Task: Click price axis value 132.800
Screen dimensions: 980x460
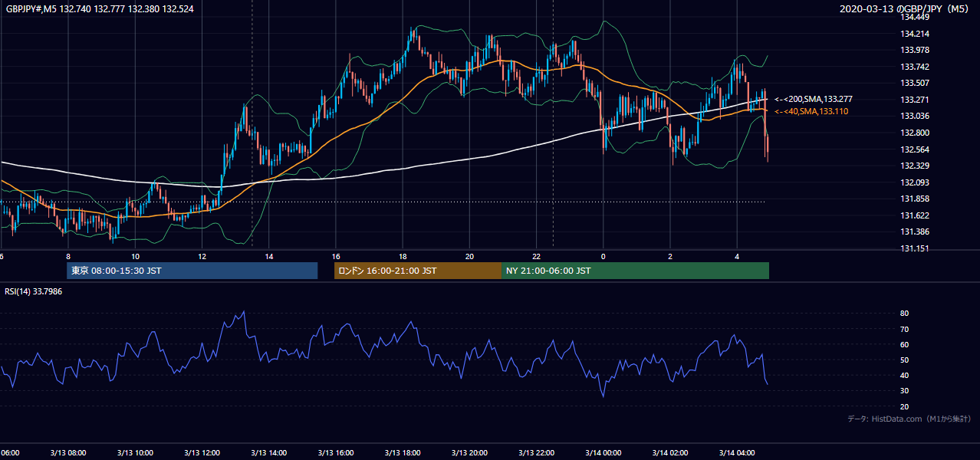Action: 915,133
